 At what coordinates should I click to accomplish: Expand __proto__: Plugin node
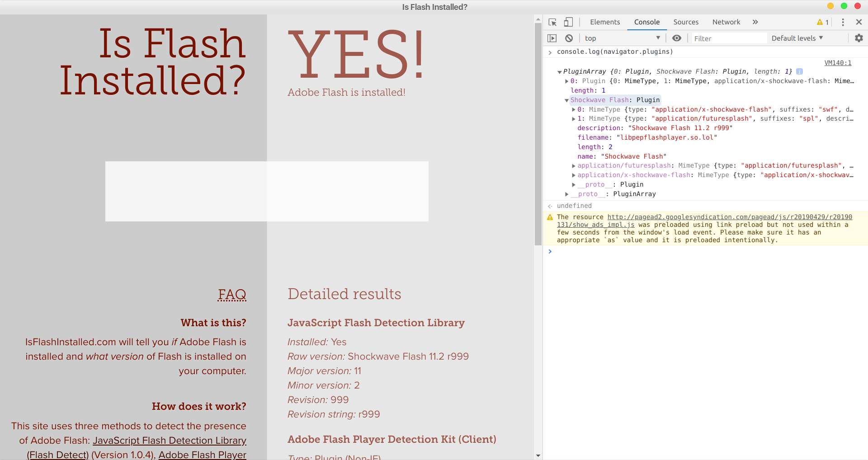tap(574, 185)
